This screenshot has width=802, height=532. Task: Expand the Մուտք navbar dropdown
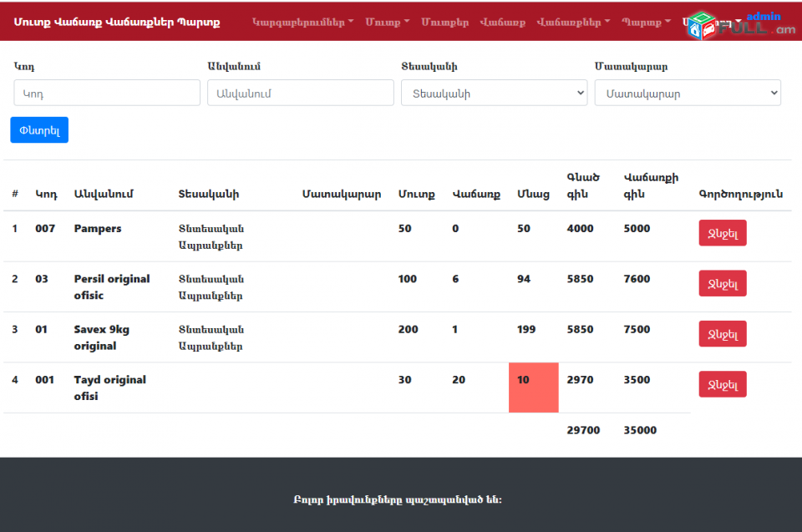(x=387, y=22)
